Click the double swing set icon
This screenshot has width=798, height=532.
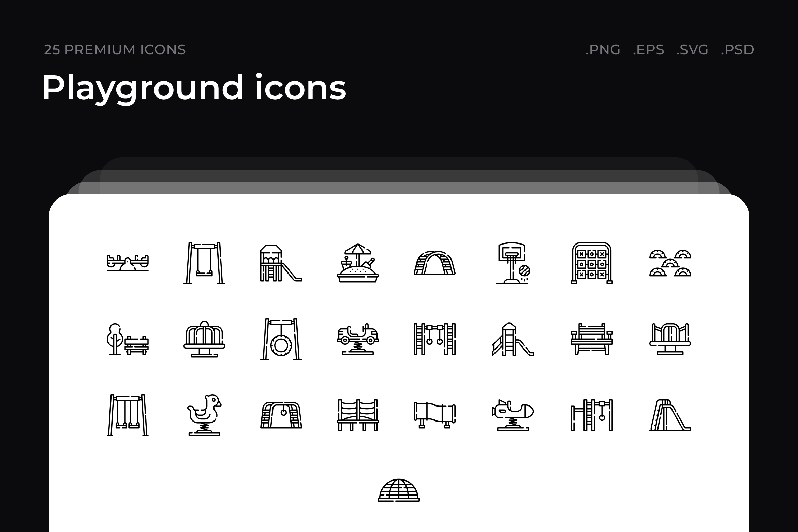tap(128, 415)
